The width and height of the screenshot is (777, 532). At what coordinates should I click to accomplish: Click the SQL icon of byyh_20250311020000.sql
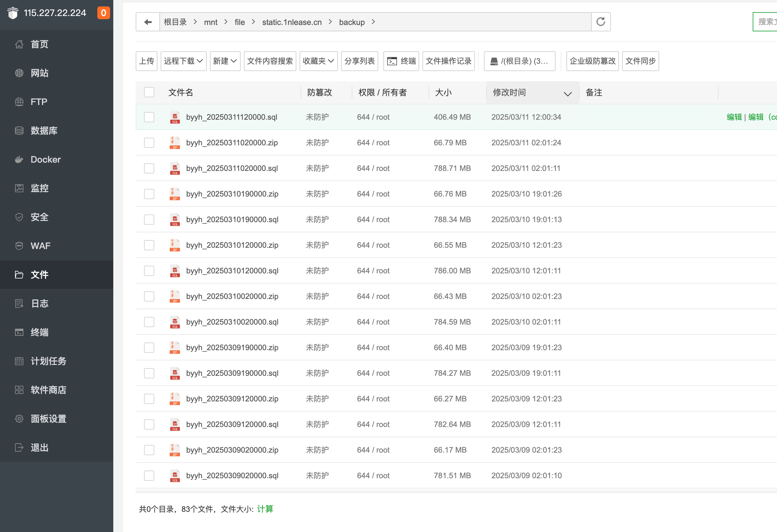click(175, 168)
